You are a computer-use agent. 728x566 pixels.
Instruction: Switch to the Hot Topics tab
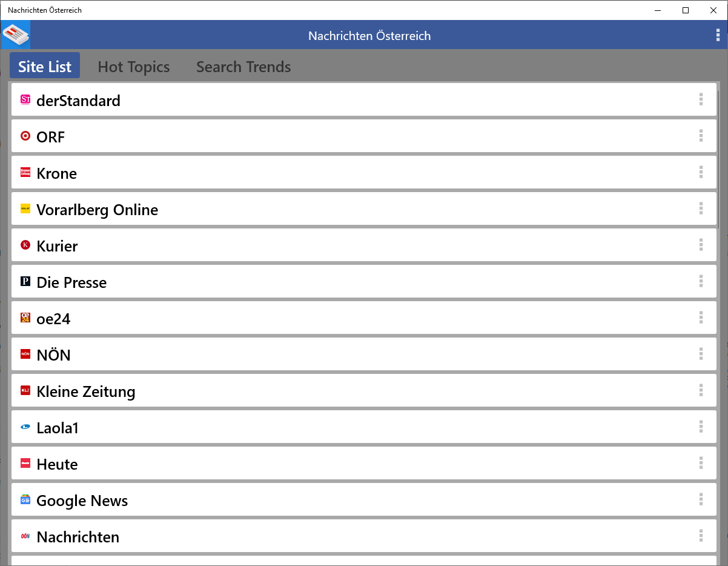coord(134,67)
